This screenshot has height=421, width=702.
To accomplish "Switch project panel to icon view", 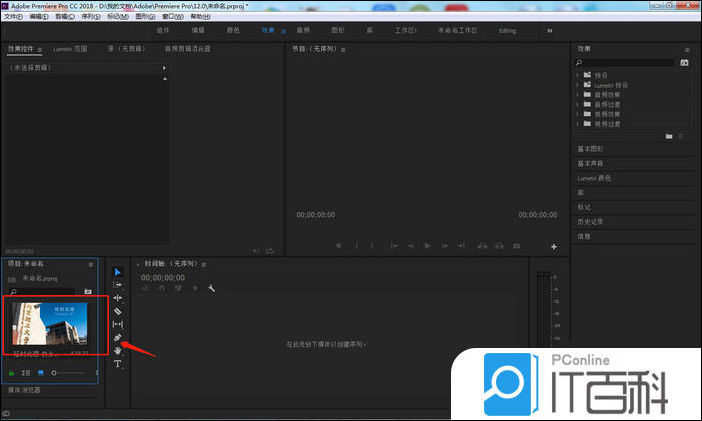I will click(41, 372).
